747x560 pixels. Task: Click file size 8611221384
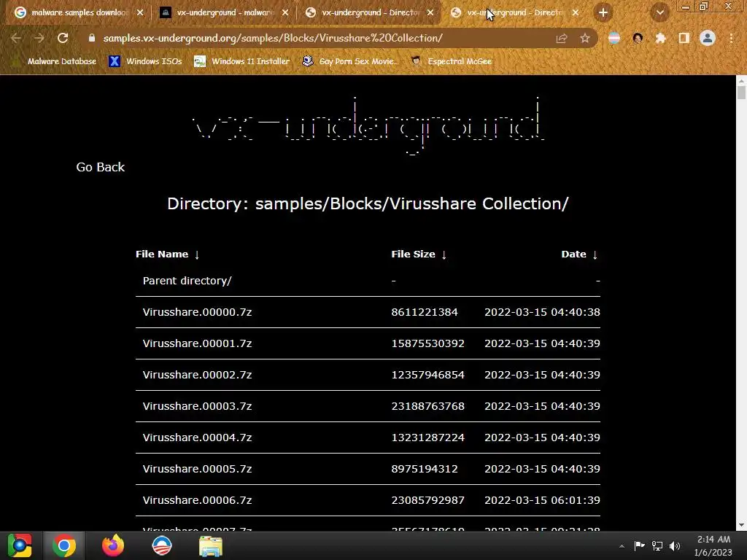(x=425, y=312)
